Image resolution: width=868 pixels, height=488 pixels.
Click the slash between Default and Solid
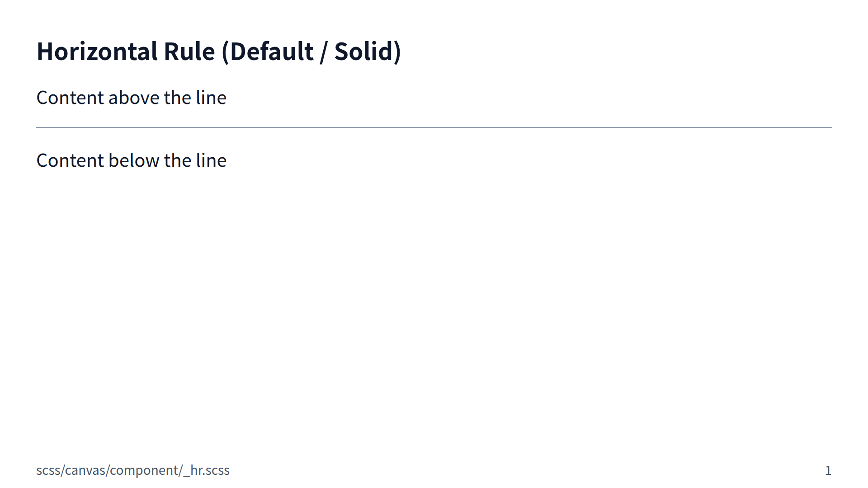click(x=323, y=52)
